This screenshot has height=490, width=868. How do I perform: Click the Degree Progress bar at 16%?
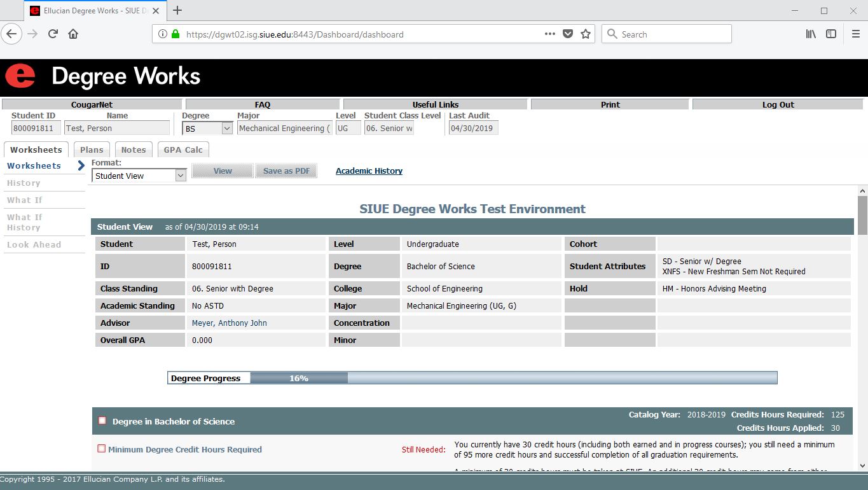point(472,378)
